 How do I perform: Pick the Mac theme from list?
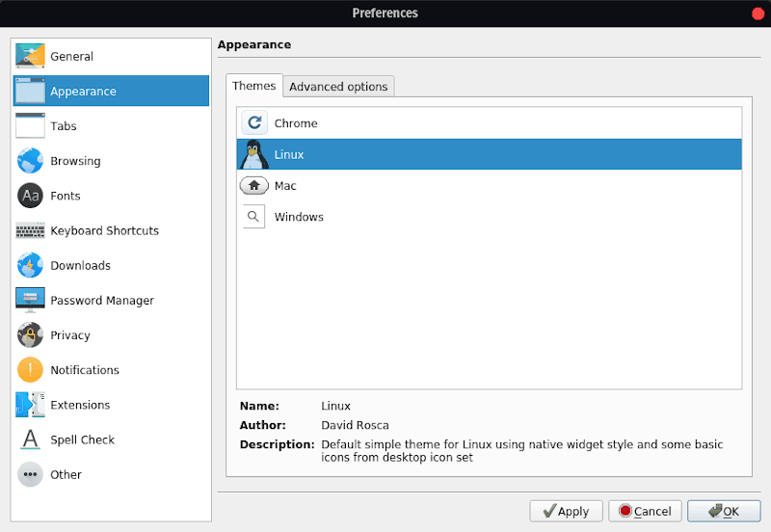pos(285,186)
